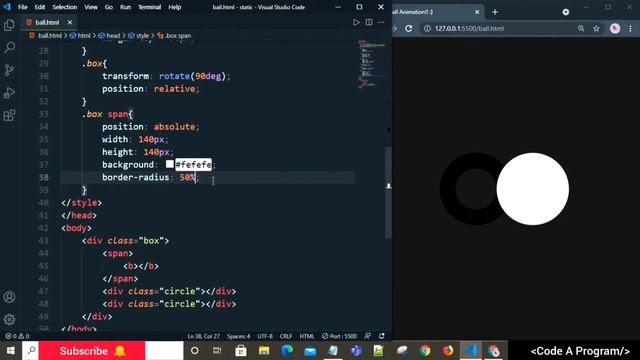640x360 pixels.
Task: Open the Go menu
Action: click(x=109, y=7)
